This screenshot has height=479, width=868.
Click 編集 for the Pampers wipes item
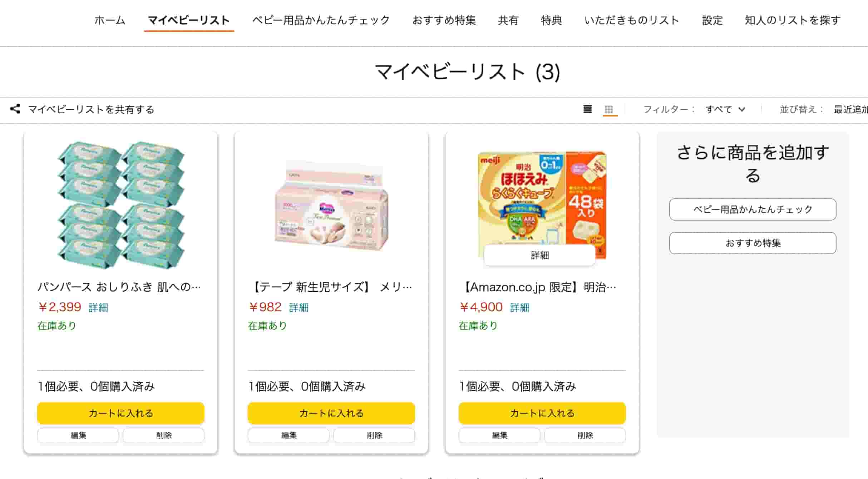point(78,435)
